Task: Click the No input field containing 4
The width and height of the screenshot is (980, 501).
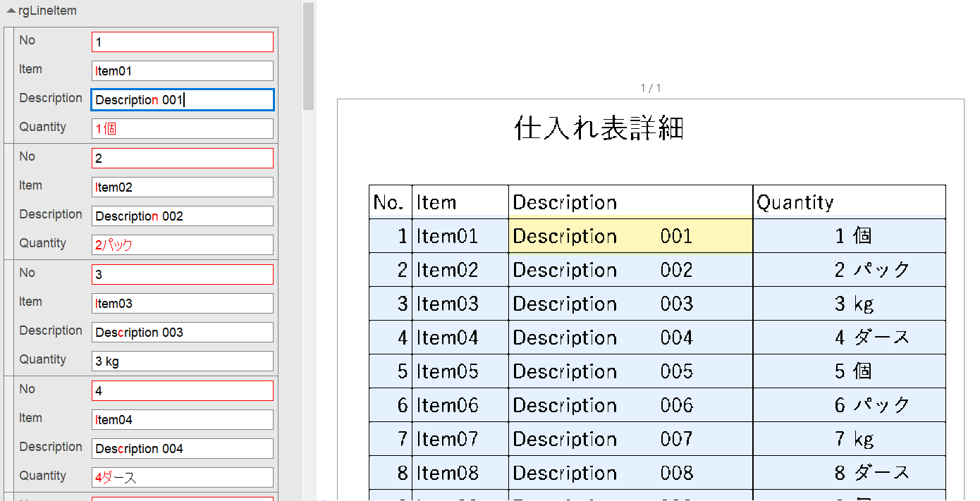Action: [x=183, y=390]
